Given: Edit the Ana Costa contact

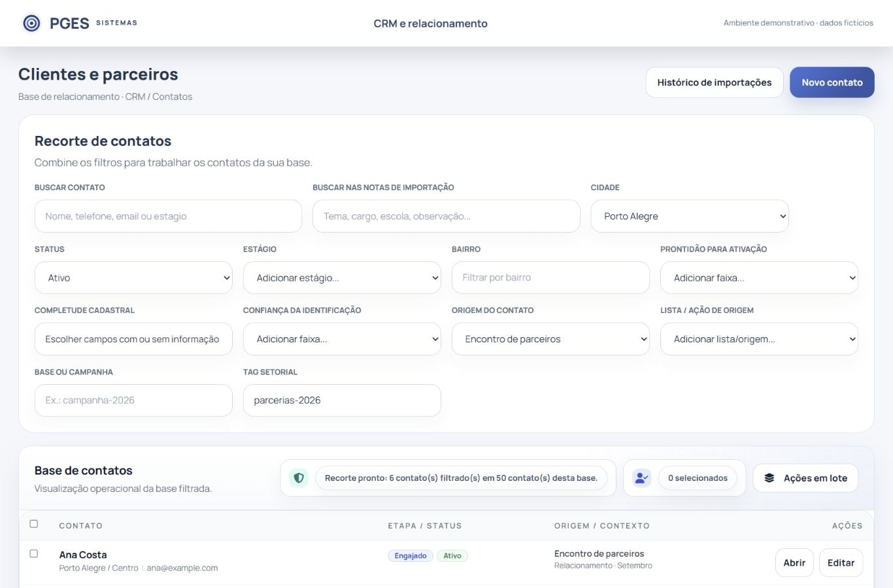Looking at the screenshot, I should (841, 563).
